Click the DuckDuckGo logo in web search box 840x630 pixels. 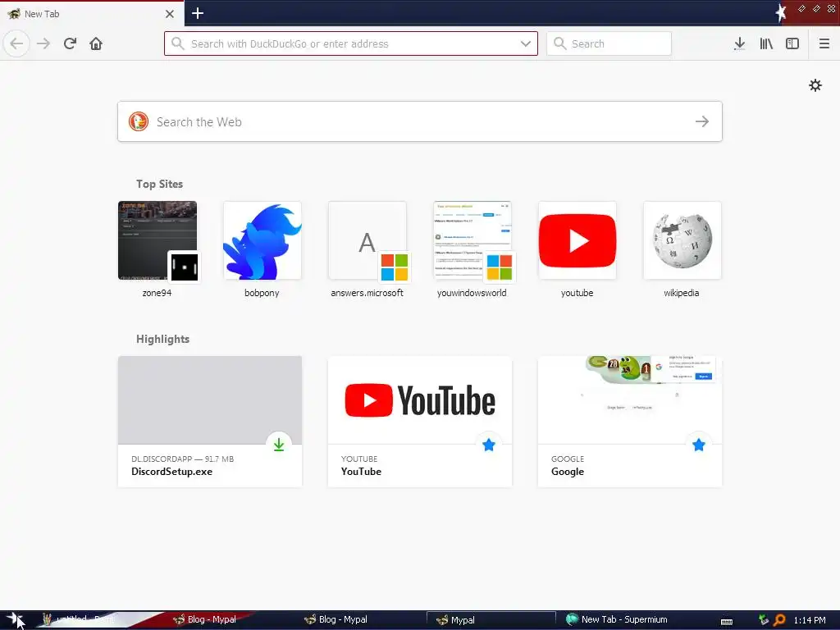(x=138, y=121)
